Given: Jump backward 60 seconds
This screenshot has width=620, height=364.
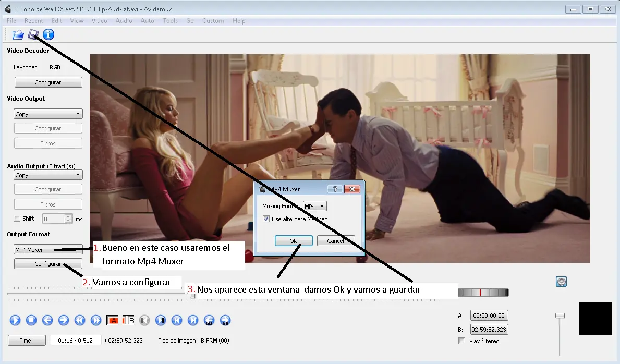Looking at the screenshot, I should tap(209, 320).
